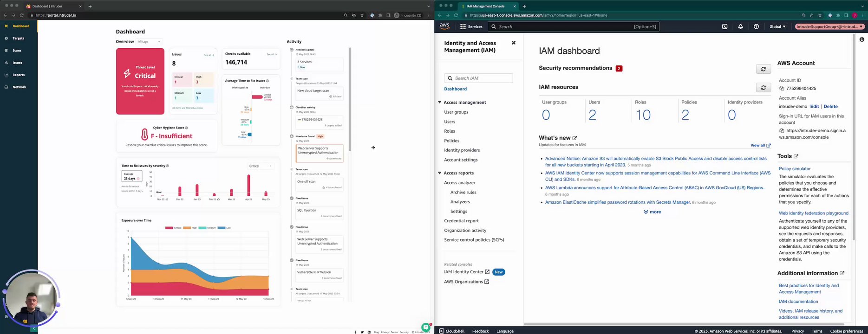The width and height of the screenshot is (868, 334).
Task: Click CloudShell in AWS footer
Action: point(451,331)
